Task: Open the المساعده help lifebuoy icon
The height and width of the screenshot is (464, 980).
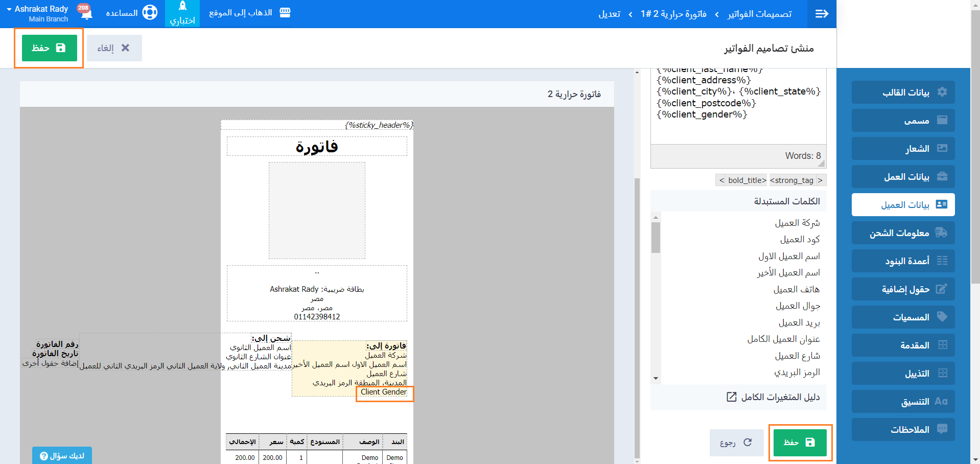Action: [x=150, y=12]
